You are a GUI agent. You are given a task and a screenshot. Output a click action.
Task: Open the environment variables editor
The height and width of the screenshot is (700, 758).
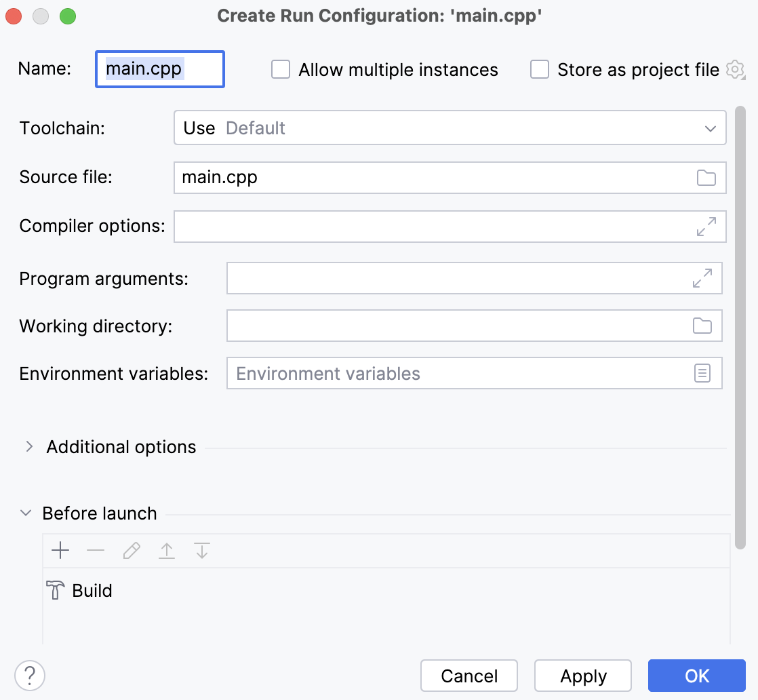click(x=703, y=373)
